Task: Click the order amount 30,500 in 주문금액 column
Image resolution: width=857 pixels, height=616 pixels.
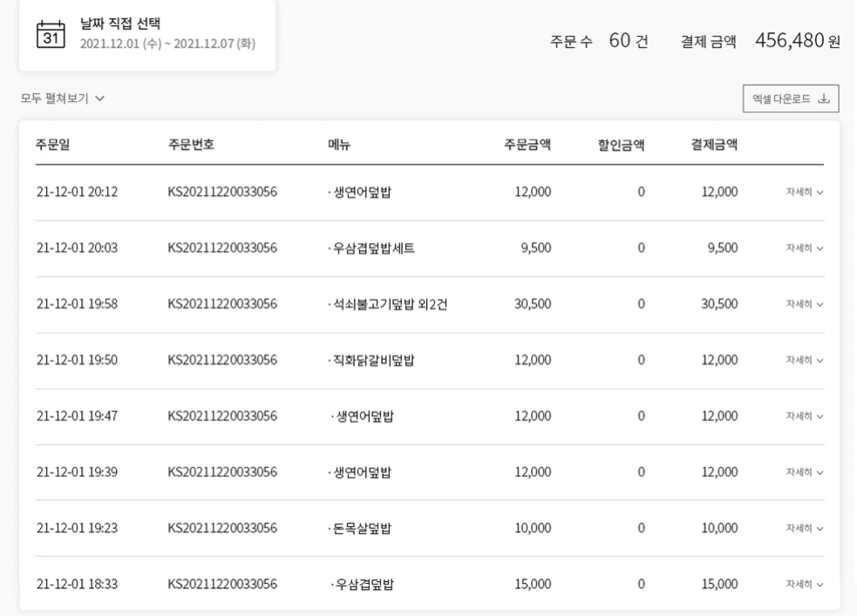Action: tap(533, 304)
